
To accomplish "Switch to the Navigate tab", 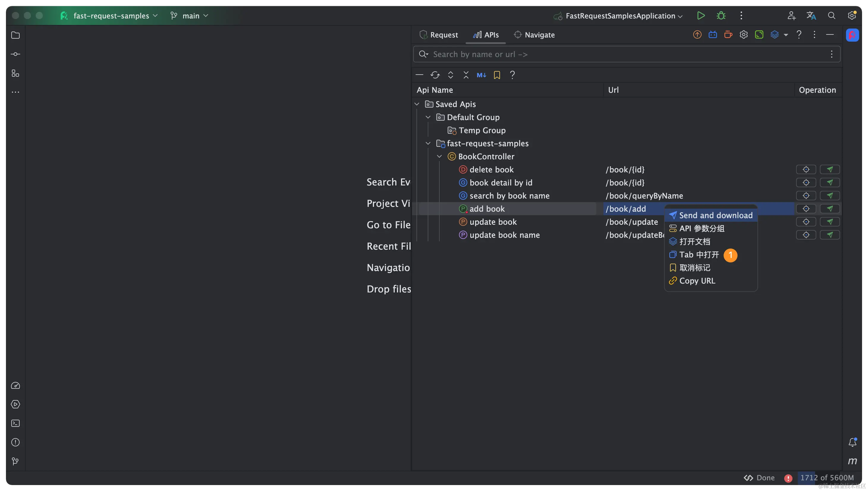I will pyautogui.click(x=534, y=35).
